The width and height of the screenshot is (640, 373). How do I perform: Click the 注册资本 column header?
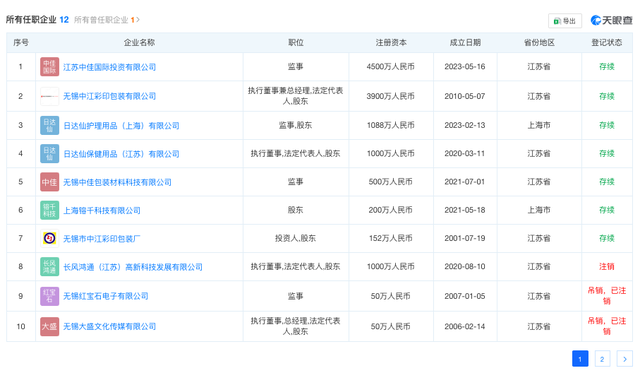[x=391, y=42]
